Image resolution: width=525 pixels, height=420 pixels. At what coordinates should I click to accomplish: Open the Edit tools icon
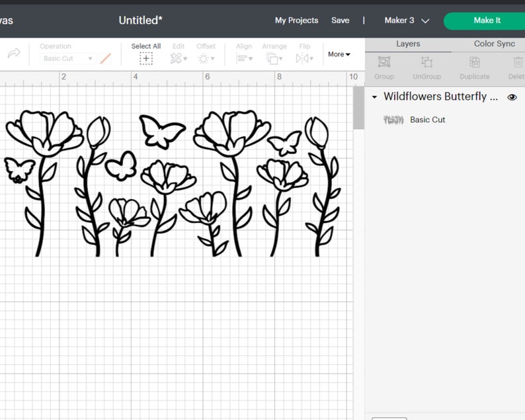176,59
